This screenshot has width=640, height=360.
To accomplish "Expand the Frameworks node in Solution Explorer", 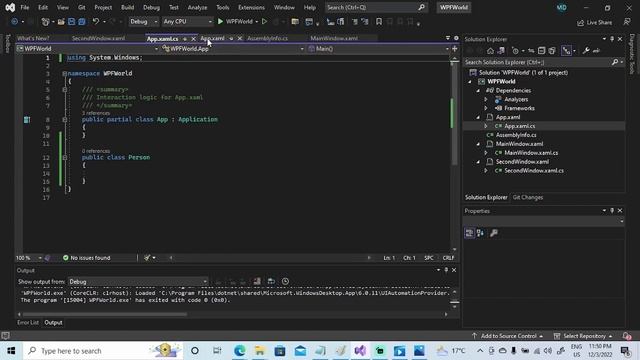I will tap(486, 109).
